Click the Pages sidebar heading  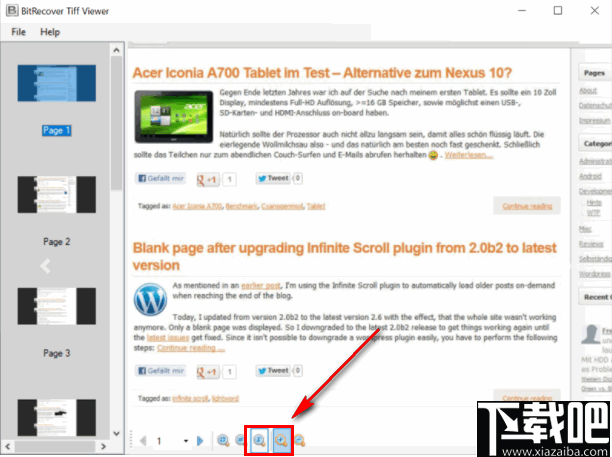click(594, 73)
